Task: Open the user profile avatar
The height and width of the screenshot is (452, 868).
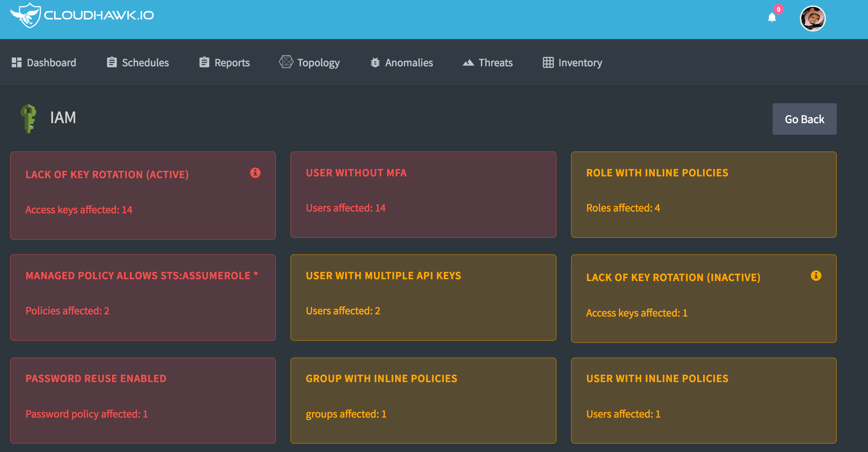Action: tap(813, 18)
